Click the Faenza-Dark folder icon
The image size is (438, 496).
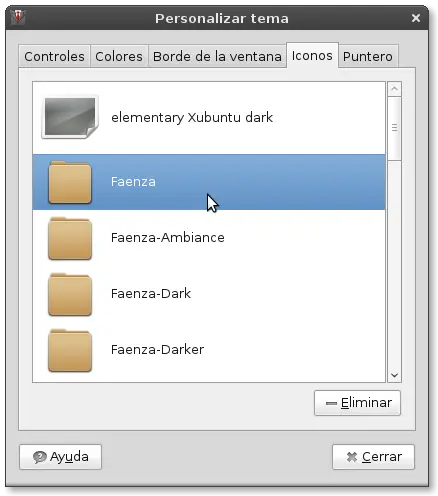click(x=70, y=294)
